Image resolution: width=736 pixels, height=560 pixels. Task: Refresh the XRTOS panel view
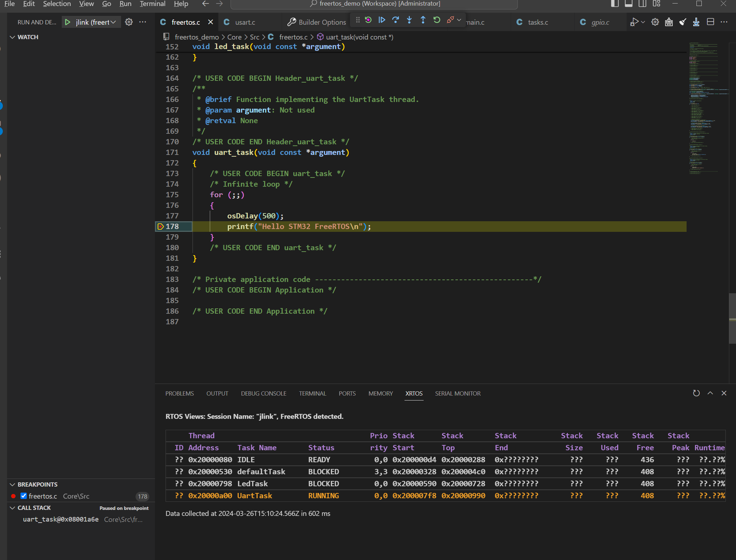coord(696,393)
